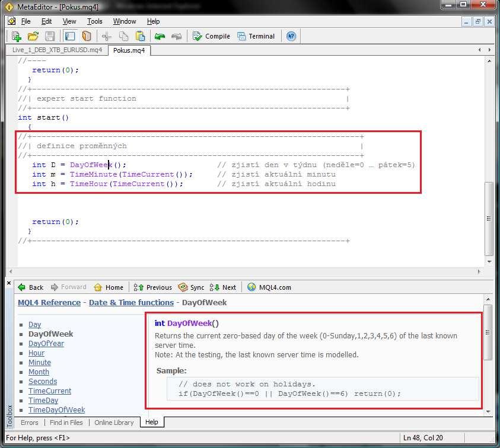Click the code editor vertical scrollbar thumb
This screenshot has height=448, width=500.
tap(489, 218)
